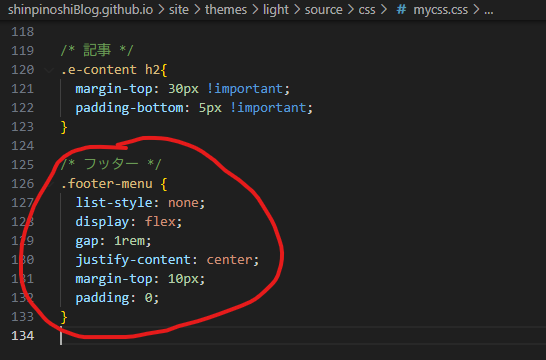The width and height of the screenshot is (546, 360).
Task: Click the closing brace on line 133
Action: [x=64, y=317]
